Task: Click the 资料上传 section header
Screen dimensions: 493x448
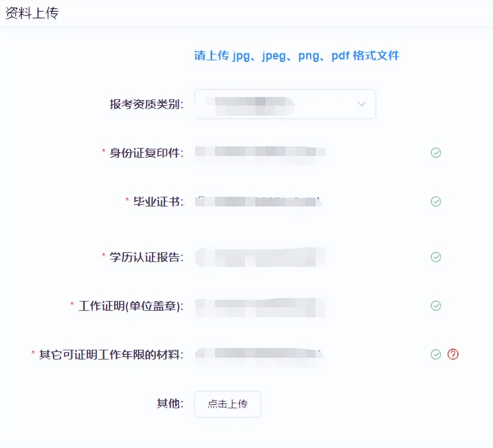Action: coord(32,13)
